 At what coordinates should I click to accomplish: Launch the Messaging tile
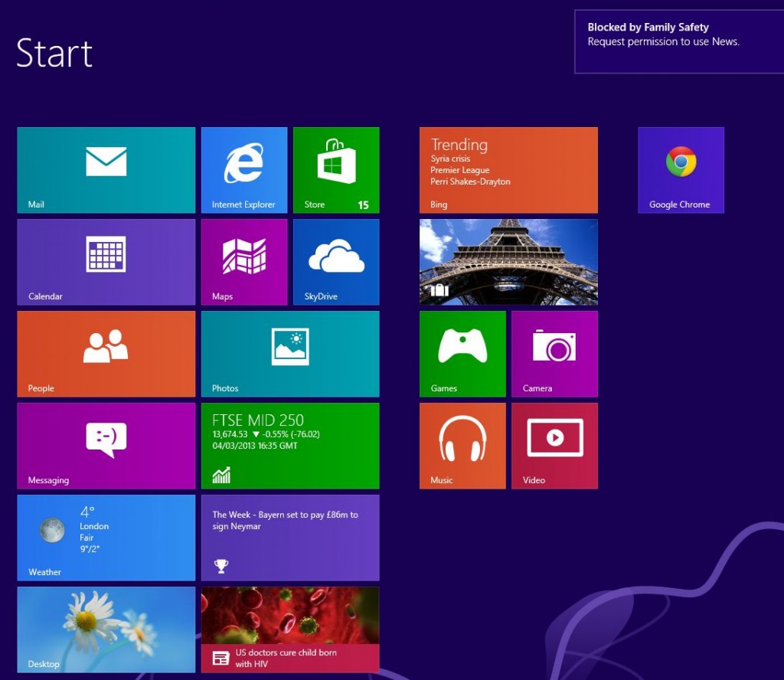pos(106,446)
